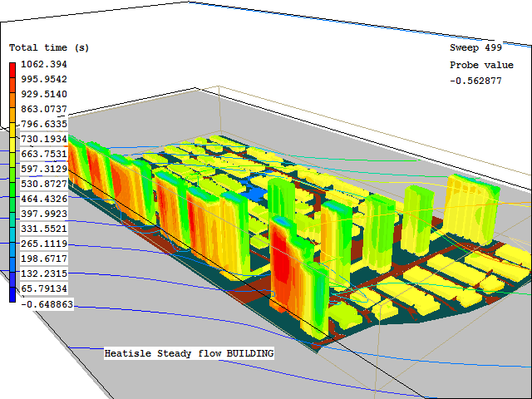Viewport: 532px width, 399px height.
Task: Click the legend value 397.9923
Action: (x=43, y=214)
